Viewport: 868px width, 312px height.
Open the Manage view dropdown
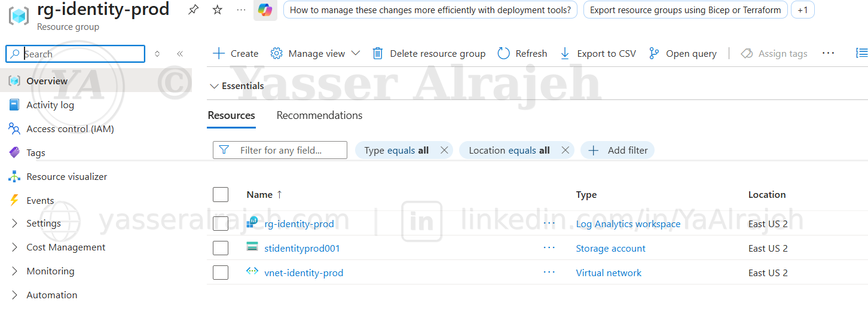tap(315, 53)
